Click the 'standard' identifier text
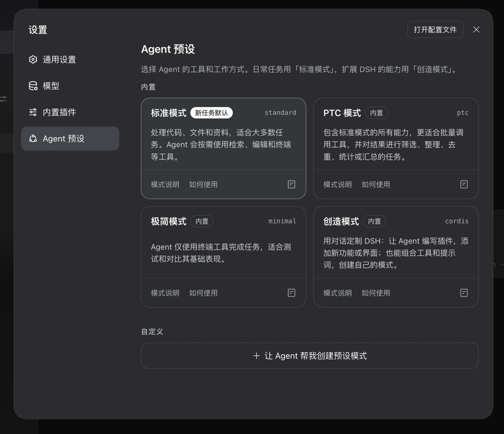The width and height of the screenshot is (504, 434). [x=280, y=112]
